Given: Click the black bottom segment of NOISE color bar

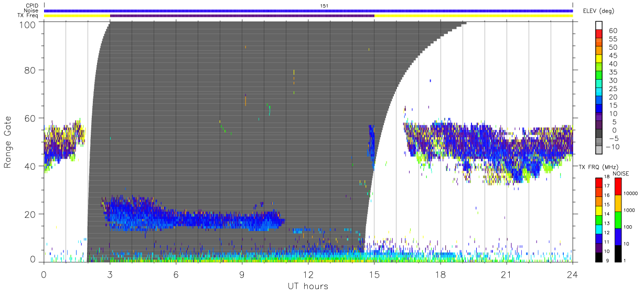Looking at the screenshot, I should point(618,254).
